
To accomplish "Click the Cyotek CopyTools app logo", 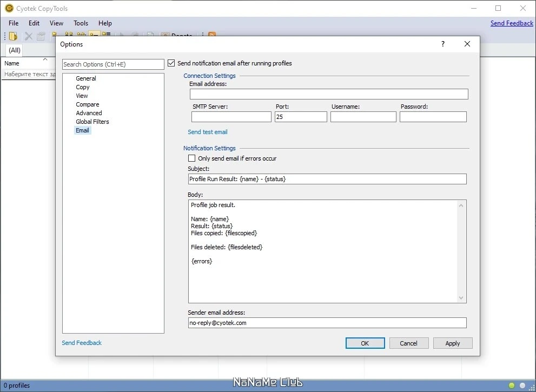I will [9, 8].
